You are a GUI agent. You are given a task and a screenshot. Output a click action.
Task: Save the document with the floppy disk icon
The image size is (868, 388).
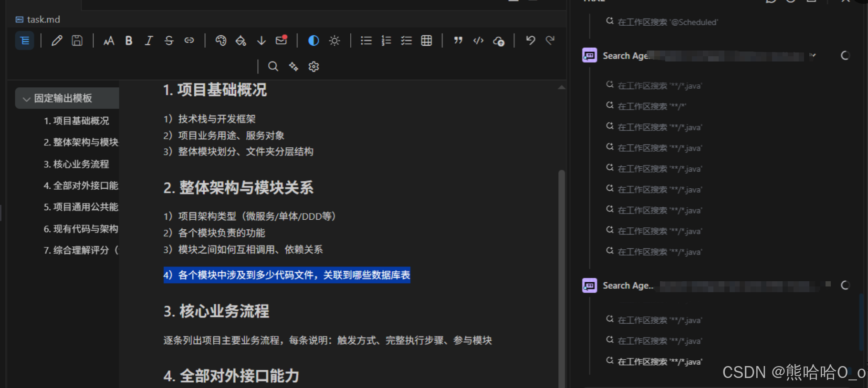[x=77, y=41]
